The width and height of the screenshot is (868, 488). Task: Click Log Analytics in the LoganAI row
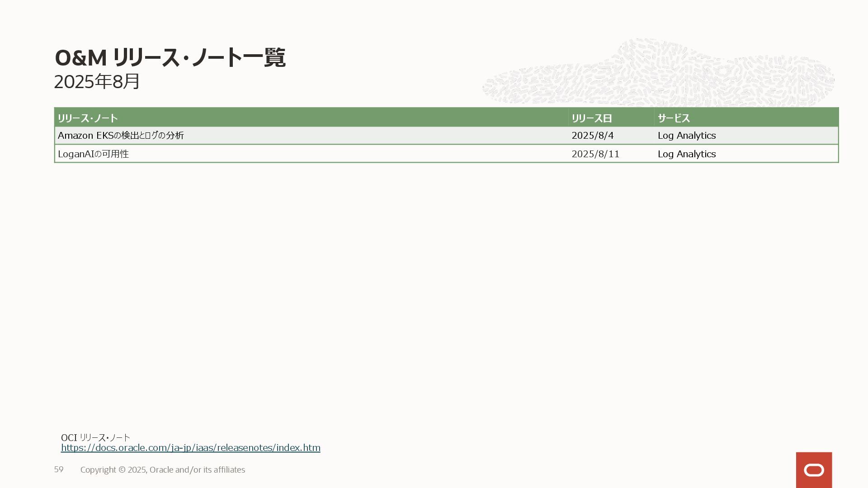(746, 154)
